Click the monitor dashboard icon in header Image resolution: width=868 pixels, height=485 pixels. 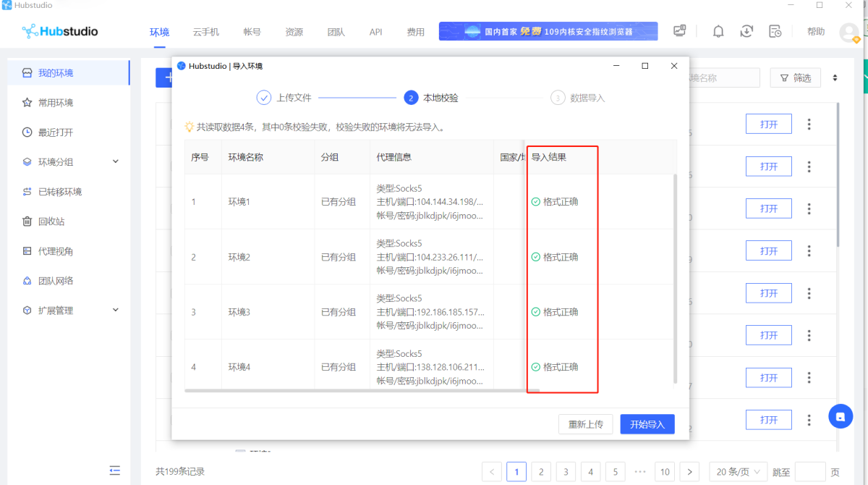point(679,31)
